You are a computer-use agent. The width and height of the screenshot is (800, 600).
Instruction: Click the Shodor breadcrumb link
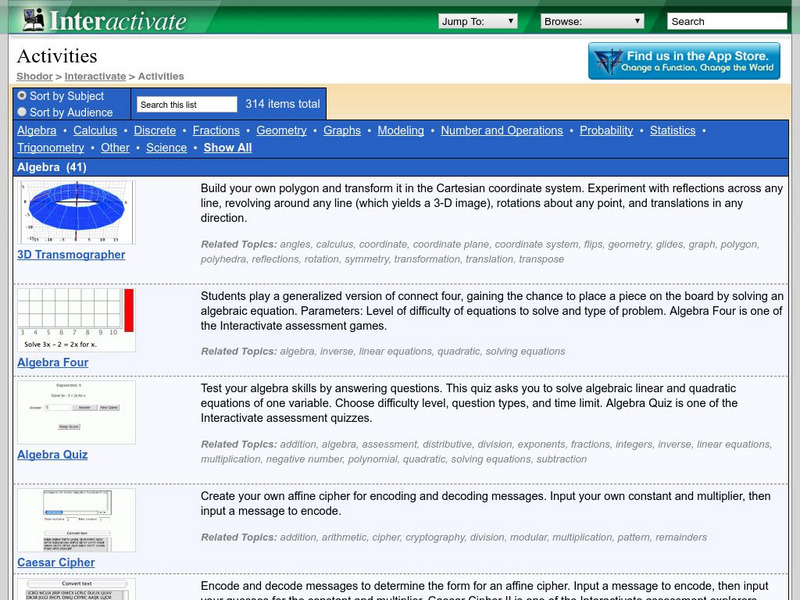34,76
